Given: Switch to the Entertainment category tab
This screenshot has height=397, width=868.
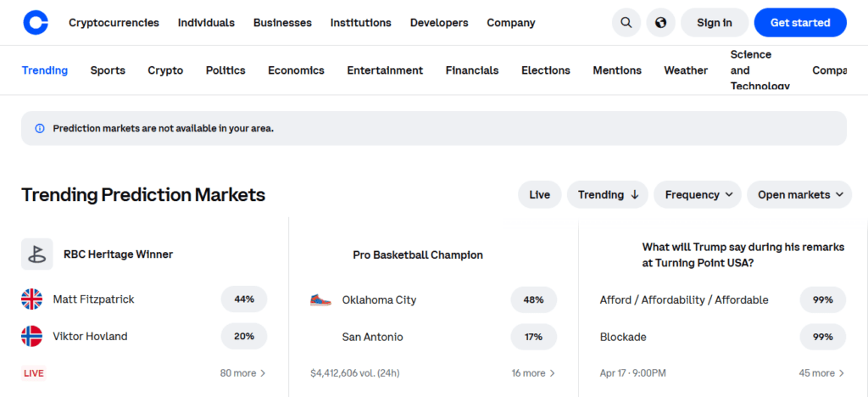Looking at the screenshot, I should coord(385,70).
